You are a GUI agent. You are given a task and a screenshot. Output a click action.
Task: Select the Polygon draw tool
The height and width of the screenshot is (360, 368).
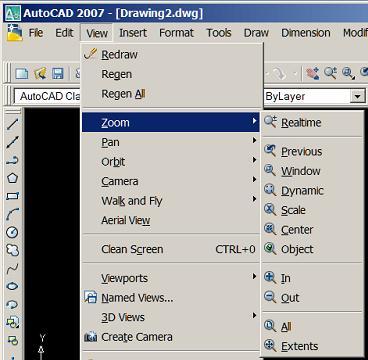pos(12,178)
